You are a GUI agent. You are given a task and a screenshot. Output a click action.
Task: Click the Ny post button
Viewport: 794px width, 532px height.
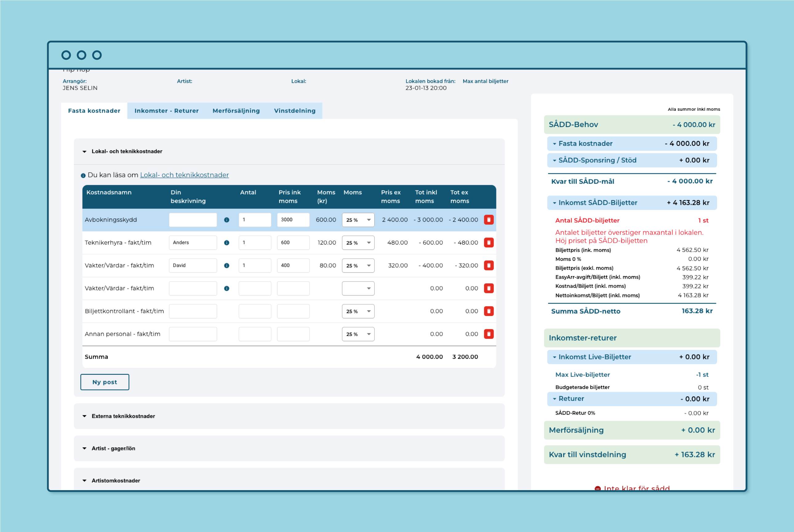(105, 382)
